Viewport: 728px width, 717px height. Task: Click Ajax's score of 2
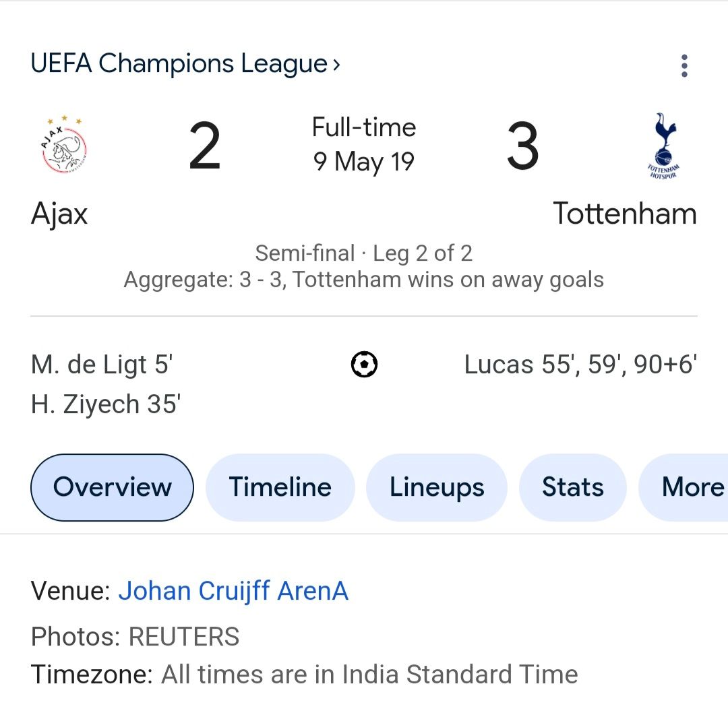tap(204, 147)
